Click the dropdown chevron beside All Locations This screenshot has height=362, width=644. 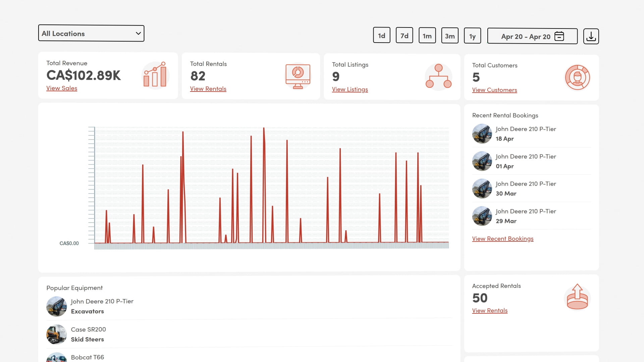point(138,33)
